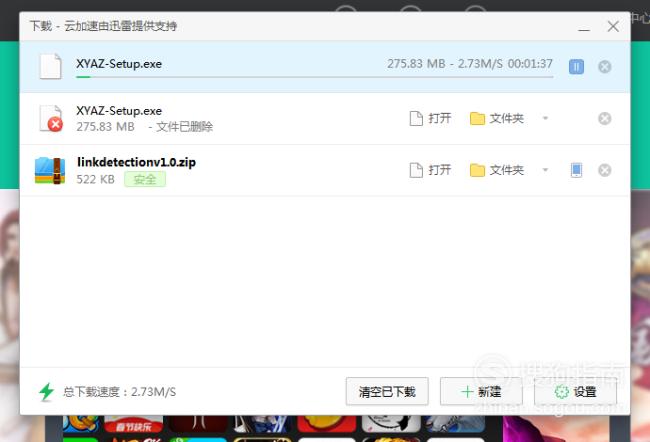The height and width of the screenshot is (442, 650).
Task: Expand dropdown arrow for deleted XYAZ-Setup.exe
Action: coord(546,119)
